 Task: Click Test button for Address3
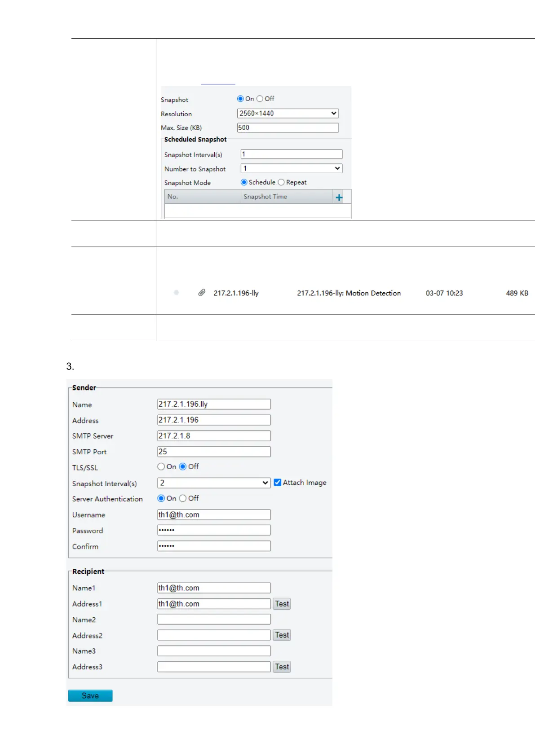coord(282,667)
